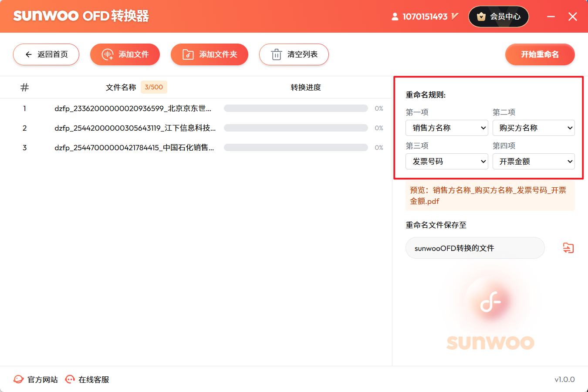Open the 第一项 销售方名称 dropdown
The width and height of the screenshot is (588, 392).
coord(447,128)
